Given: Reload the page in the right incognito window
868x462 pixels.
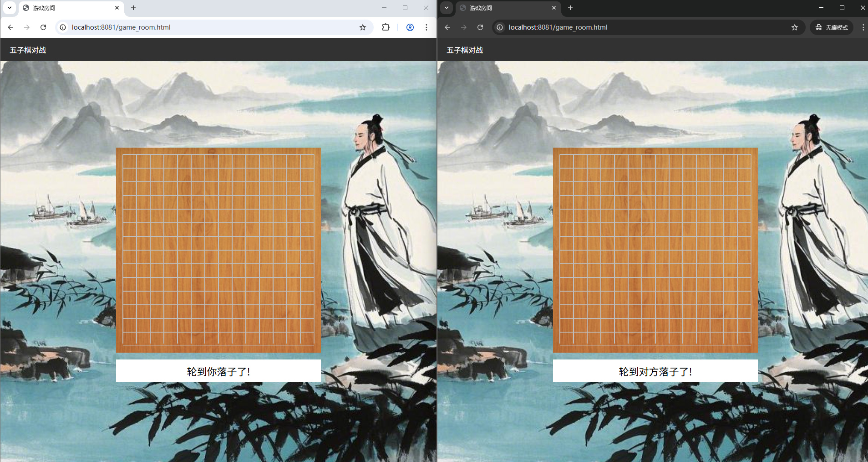Looking at the screenshot, I should click(480, 27).
